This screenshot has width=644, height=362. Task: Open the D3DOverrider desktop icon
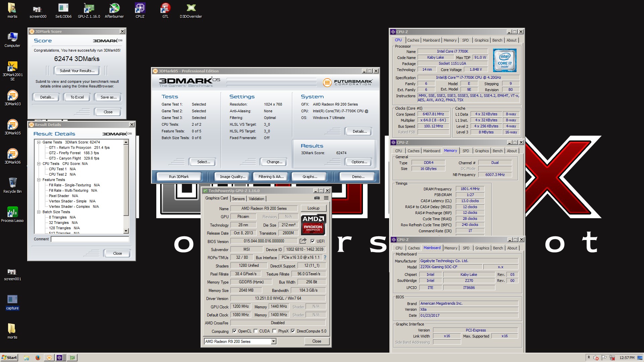coord(191,11)
